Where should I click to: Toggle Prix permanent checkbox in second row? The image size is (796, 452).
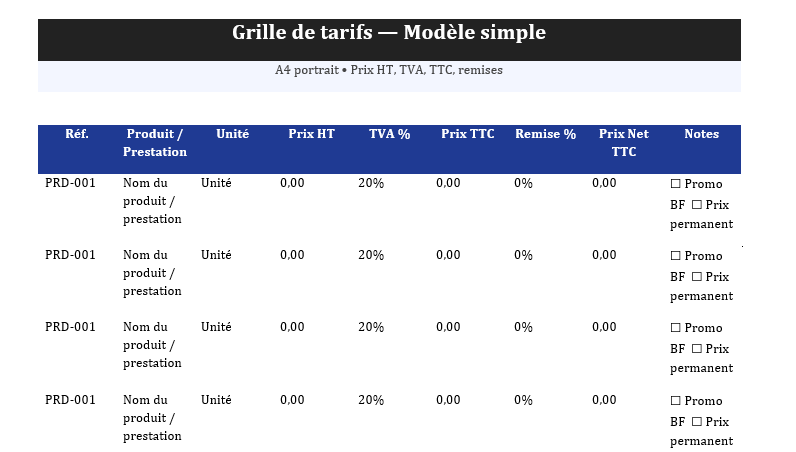[696, 277]
